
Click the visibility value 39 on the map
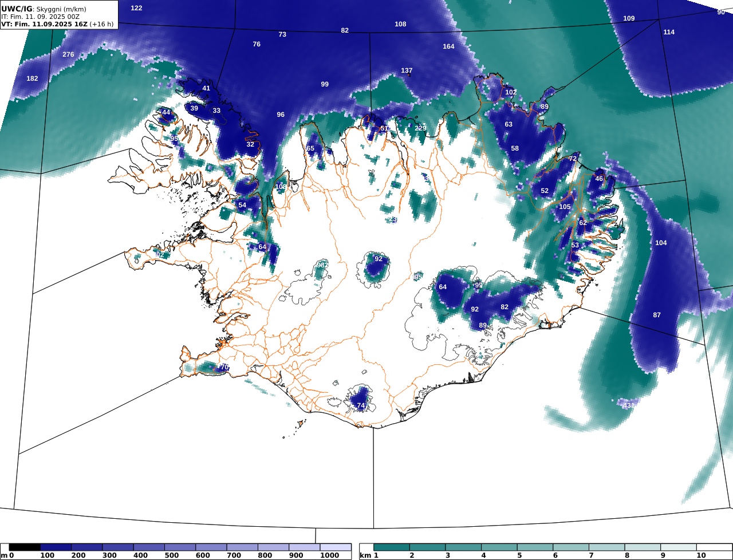(194, 108)
